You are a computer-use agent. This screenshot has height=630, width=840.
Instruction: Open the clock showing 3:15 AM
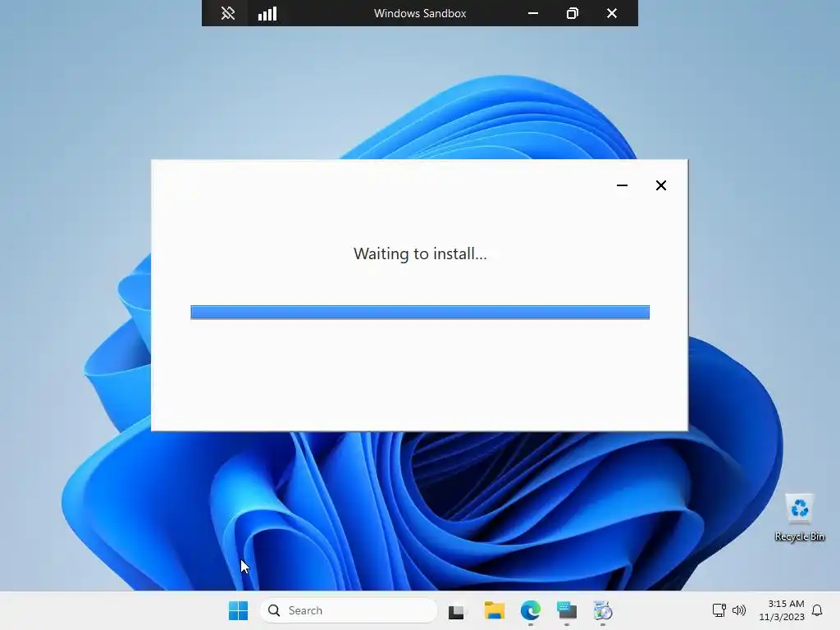click(782, 610)
